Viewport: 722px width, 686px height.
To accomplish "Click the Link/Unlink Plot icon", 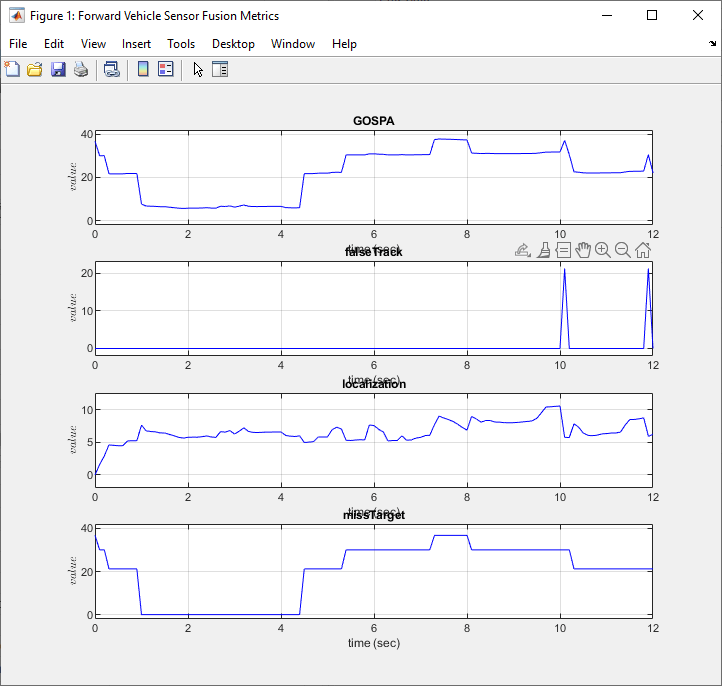I will pyautogui.click(x=112, y=69).
